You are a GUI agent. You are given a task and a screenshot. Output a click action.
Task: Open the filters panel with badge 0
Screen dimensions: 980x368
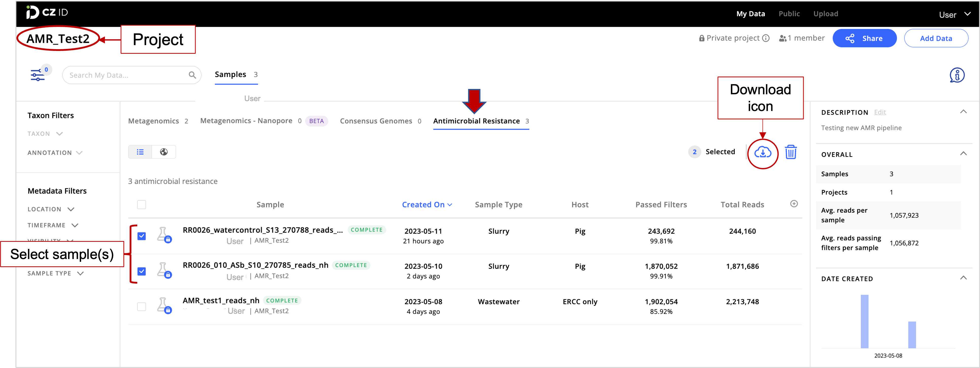38,75
